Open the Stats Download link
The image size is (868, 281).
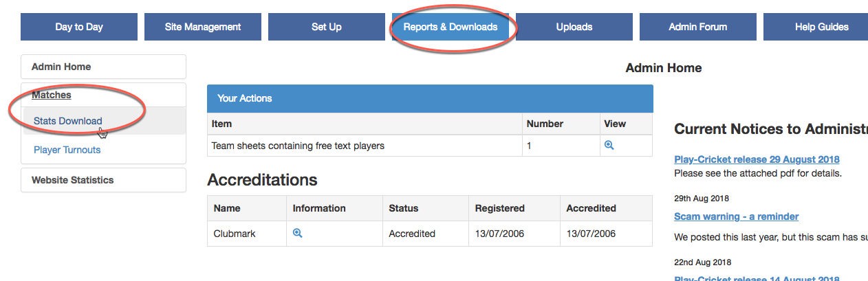pos(68,121)
